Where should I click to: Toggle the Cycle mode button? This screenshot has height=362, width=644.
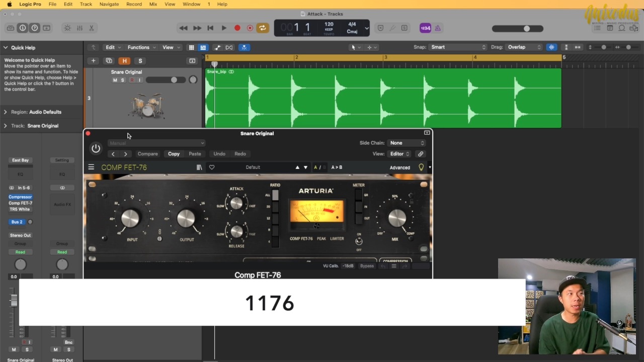263,28
